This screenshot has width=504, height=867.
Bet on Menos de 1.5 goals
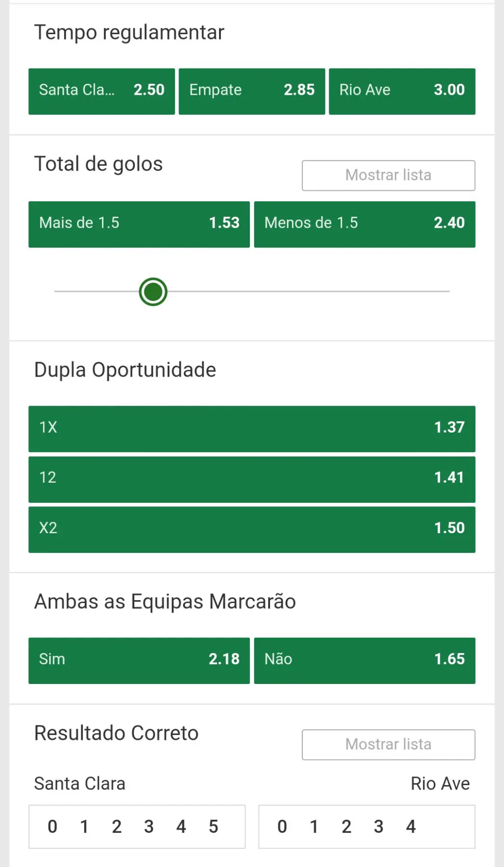364,224
